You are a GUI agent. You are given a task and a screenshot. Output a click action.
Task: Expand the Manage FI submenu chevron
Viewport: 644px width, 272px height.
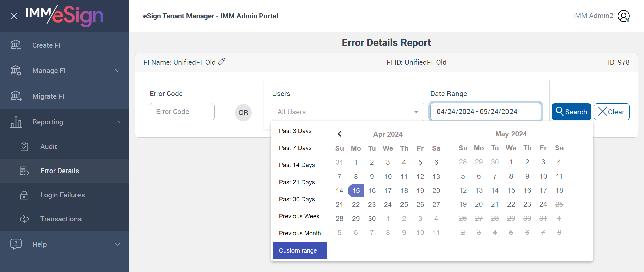118,71
